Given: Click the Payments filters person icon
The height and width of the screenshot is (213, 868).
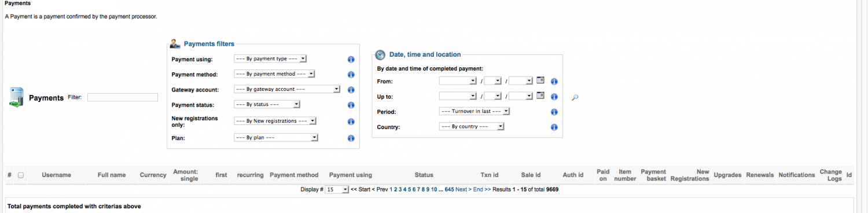Looking at the screenshot, I should click(175, 44).
